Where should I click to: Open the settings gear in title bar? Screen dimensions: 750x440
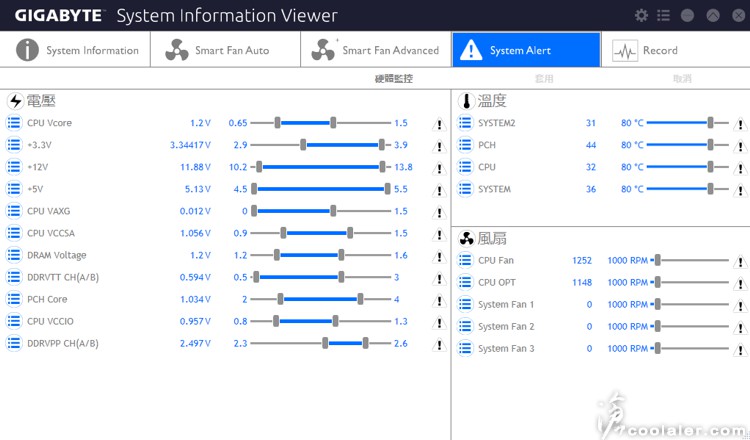tap(641, 16)
